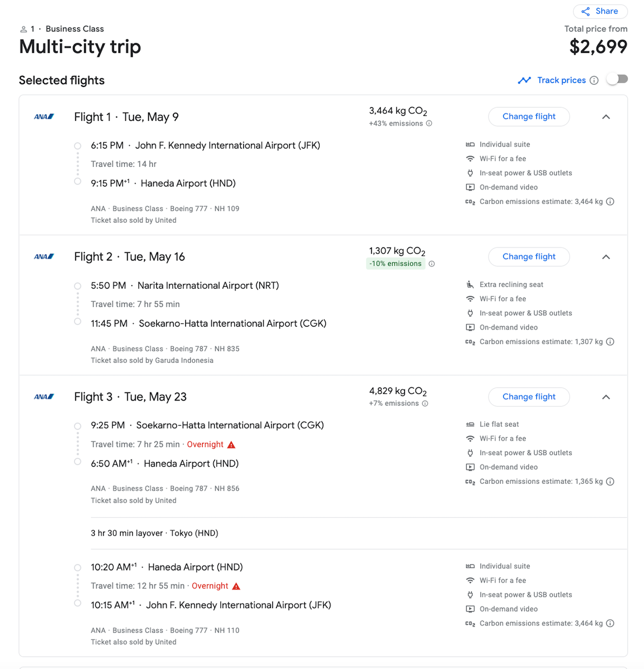Click the Lie flat seat icon on Flight 3

pyautogui.click(x=470, y=424)
